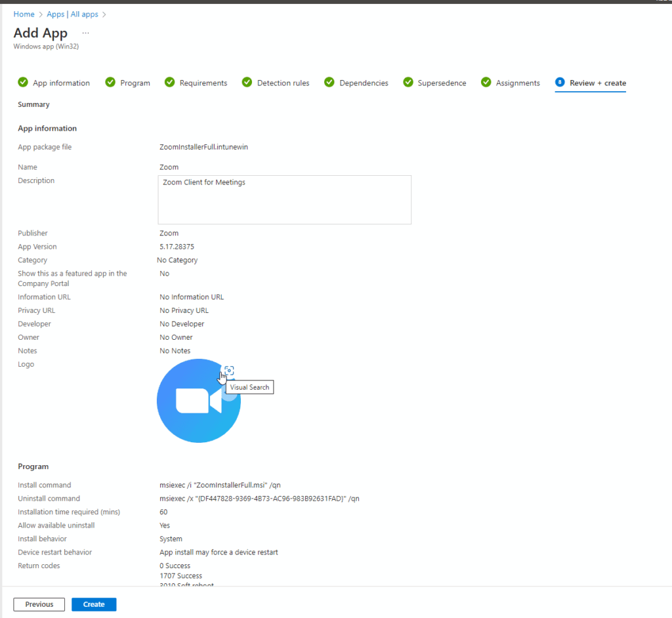Open the Program wizard step
Image resolution: width=672 pixels, height=618 pixels.
pyautogui.click(x=135, y=83)
